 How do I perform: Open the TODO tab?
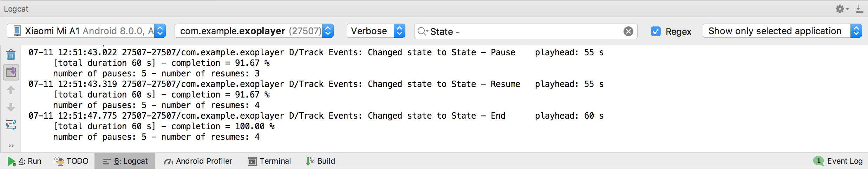(x=72, y=161)
